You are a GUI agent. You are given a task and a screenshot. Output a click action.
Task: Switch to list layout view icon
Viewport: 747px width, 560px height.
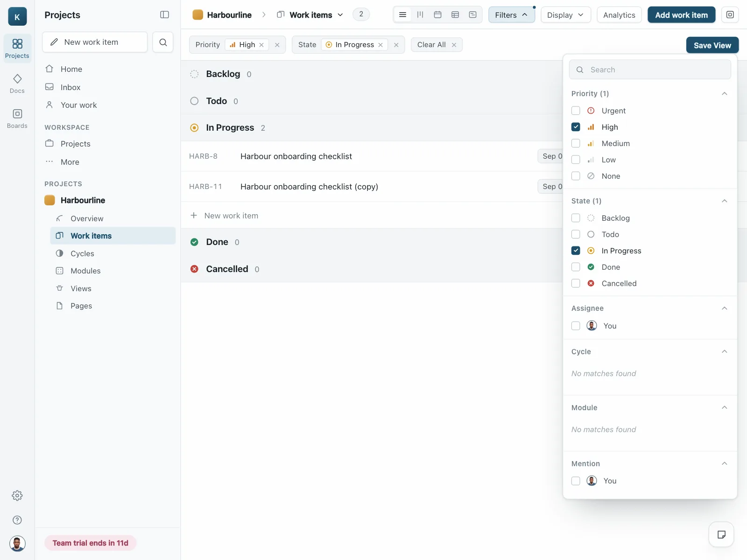pos(402,15)
